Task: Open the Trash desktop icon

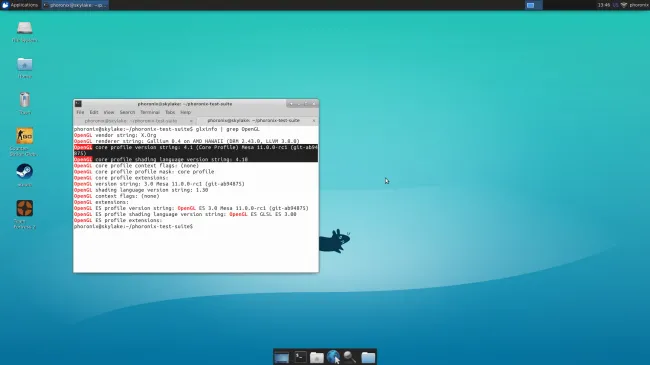Action: [25, 104]
